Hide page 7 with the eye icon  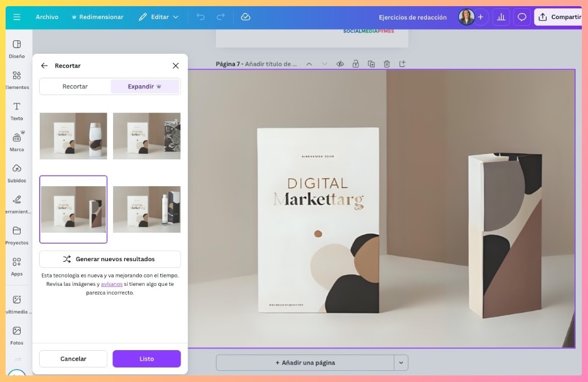coord(340,64)
